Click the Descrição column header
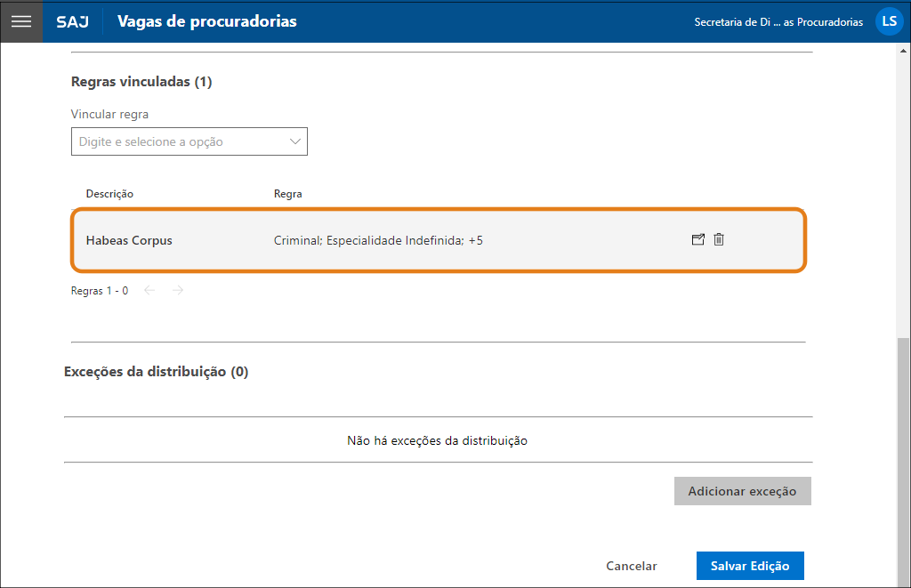Image resolution: width=911 pixels, height=588 pixels. (109, 194)
